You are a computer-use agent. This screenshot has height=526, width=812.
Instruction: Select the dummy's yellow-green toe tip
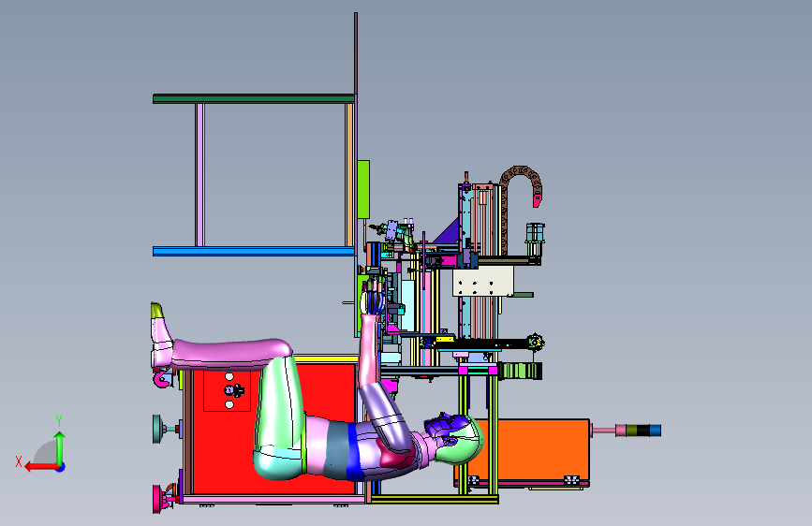(157, 310)
